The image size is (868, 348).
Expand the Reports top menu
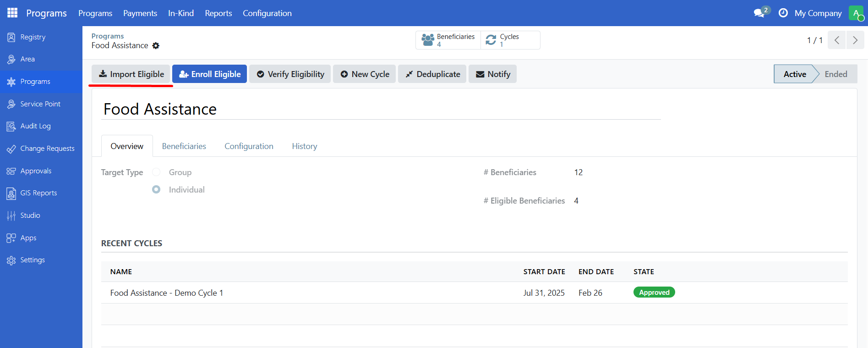tap(218, 13)
